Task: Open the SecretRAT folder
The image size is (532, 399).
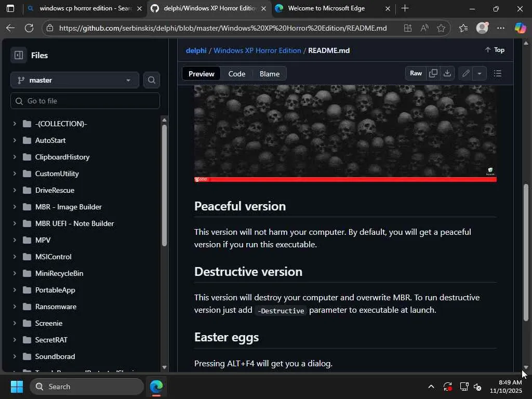Action: [x=51, y=340]
